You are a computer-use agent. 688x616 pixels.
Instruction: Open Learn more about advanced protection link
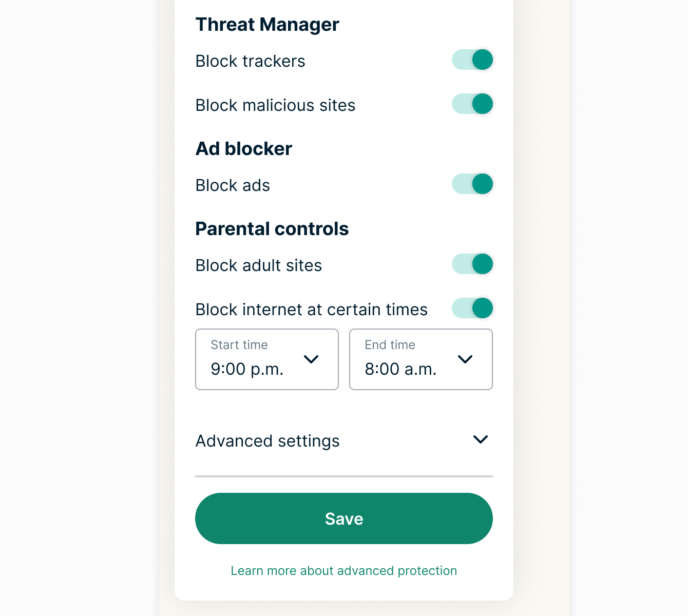click(x=344, y=571)
